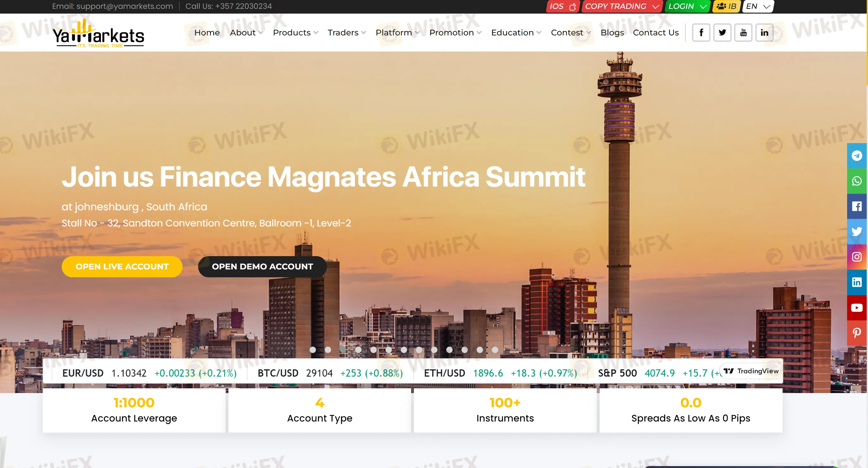
Task: Click the YaMarkets logo
Action: click(98, 34)
